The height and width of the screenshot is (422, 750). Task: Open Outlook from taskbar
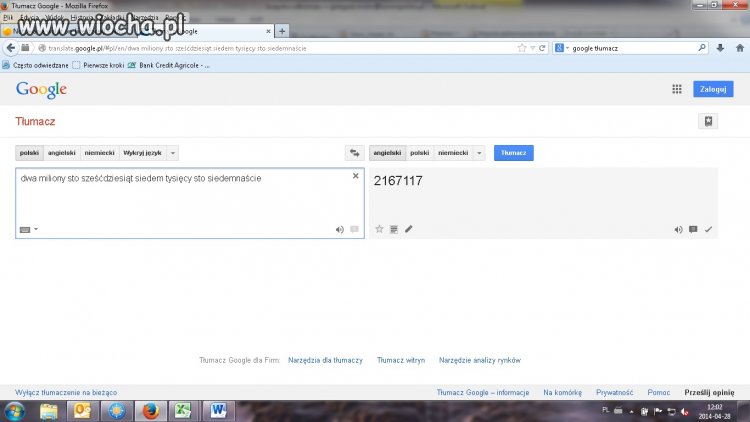tap(82, 411)
